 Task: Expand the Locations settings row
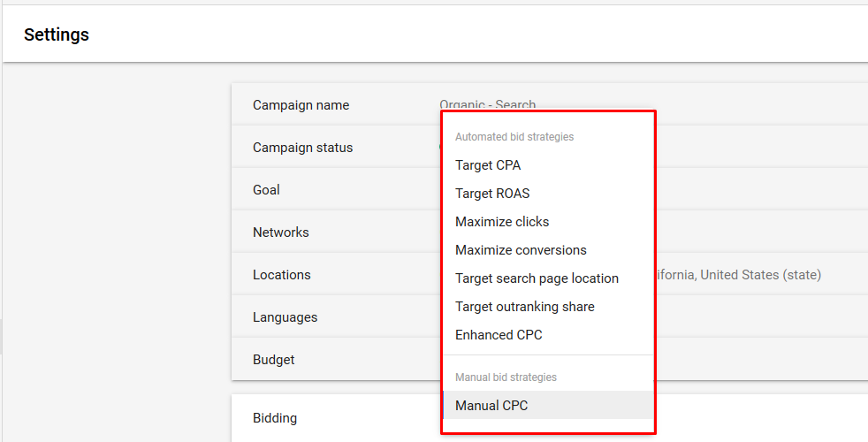(549, 275)
